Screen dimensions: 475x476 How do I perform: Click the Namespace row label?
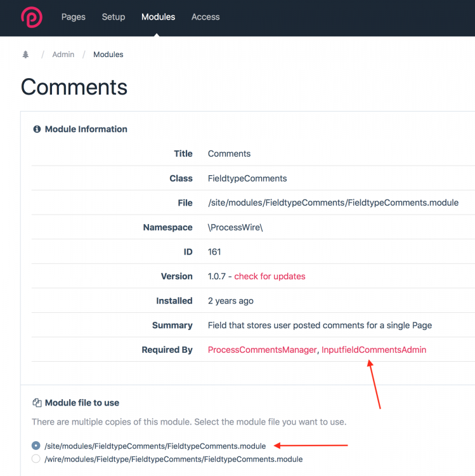click(167, 227)
